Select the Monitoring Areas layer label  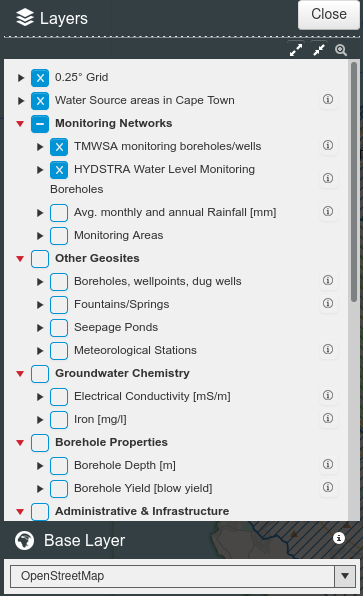(118, 235)
